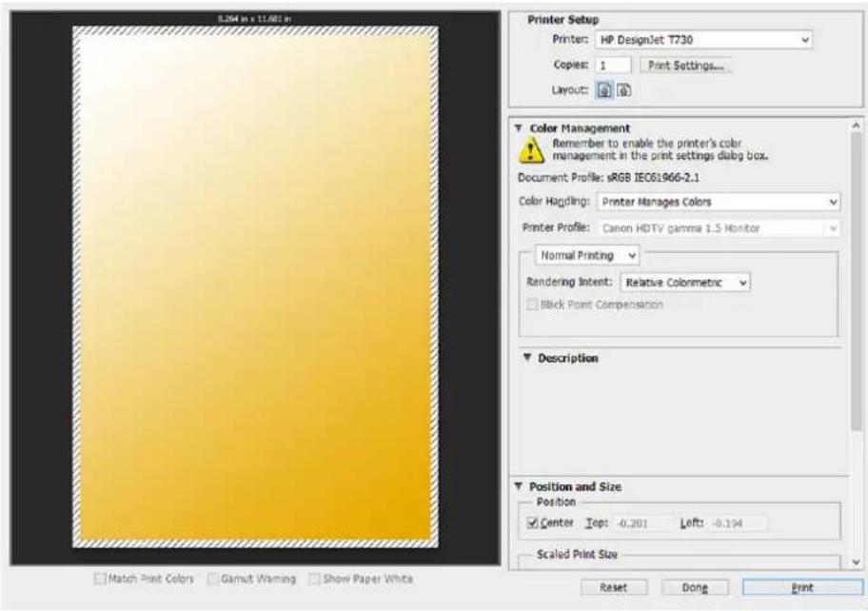Click the scrollbar up arrow

pyautogui.click(x=857, y=127)
